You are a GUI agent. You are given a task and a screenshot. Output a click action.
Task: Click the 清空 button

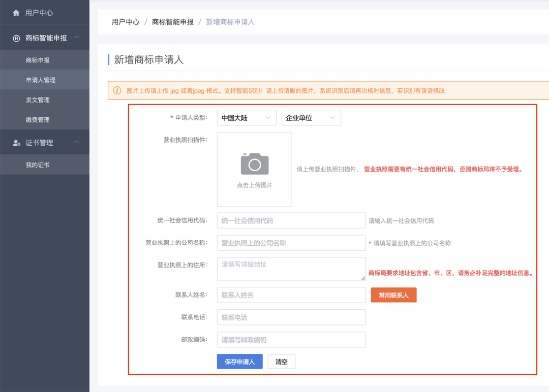(x=282, y=362)
